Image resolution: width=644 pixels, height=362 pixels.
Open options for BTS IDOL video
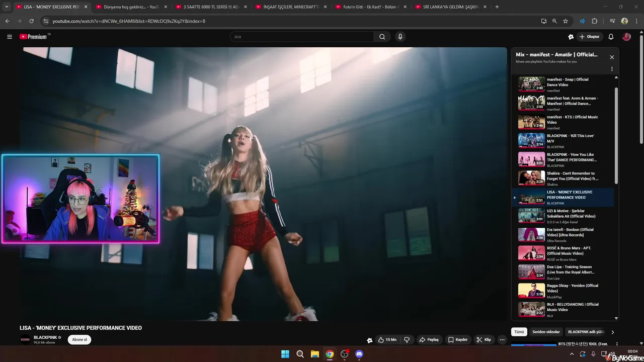coord(617,344)
